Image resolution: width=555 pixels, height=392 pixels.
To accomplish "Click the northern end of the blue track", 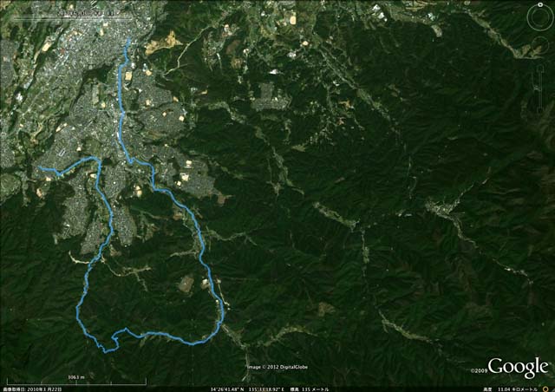I will 128,39.
